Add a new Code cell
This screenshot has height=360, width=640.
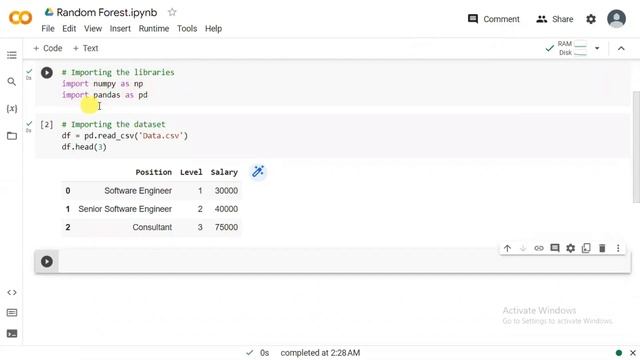[x=47, y=48]
